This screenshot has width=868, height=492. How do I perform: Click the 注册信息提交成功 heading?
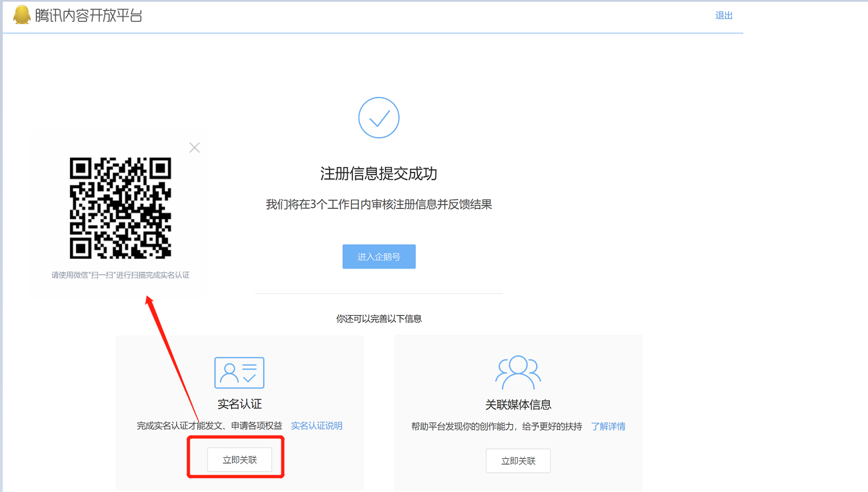[x=379, y=174]
